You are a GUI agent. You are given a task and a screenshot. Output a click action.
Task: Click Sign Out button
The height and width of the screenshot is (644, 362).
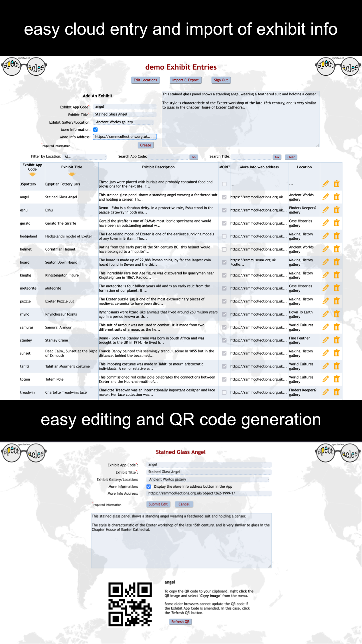(x=221, y=80)
